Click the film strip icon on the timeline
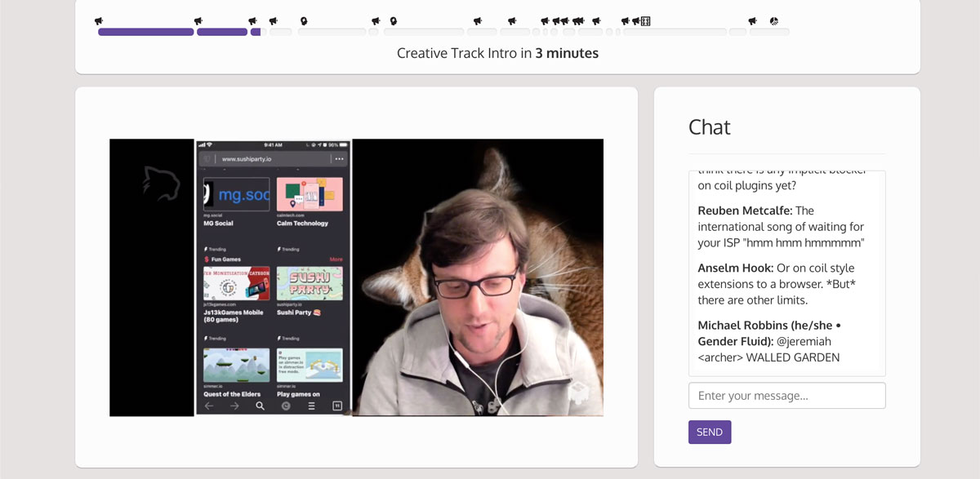This screenshot has height=479, width=980. tap(645, 21)
